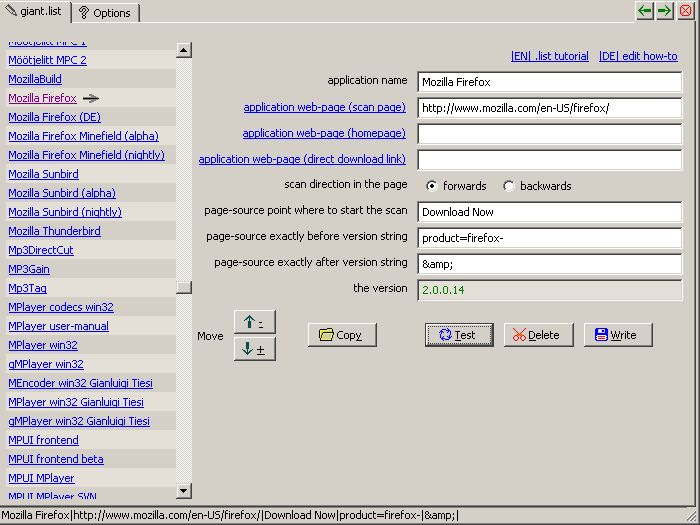Select MPlayer win32 entry
The width and height of the screenshot is (700, 525).
click(43, 345)
